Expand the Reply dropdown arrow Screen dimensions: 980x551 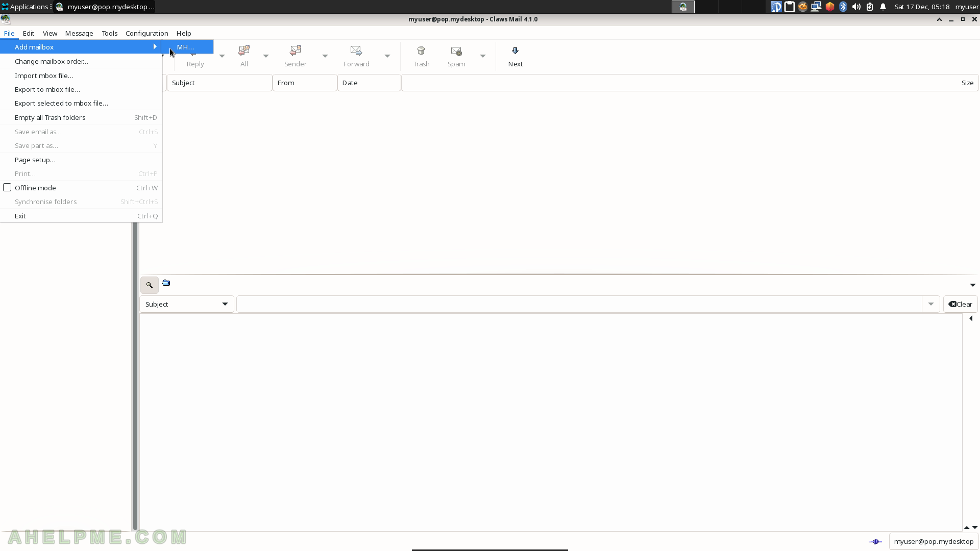[222, 56]
